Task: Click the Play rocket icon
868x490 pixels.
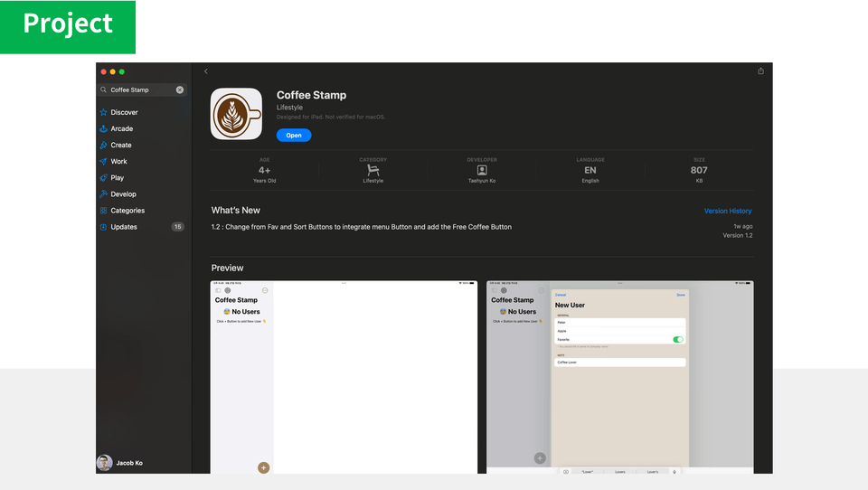Action: click(103, 178)
